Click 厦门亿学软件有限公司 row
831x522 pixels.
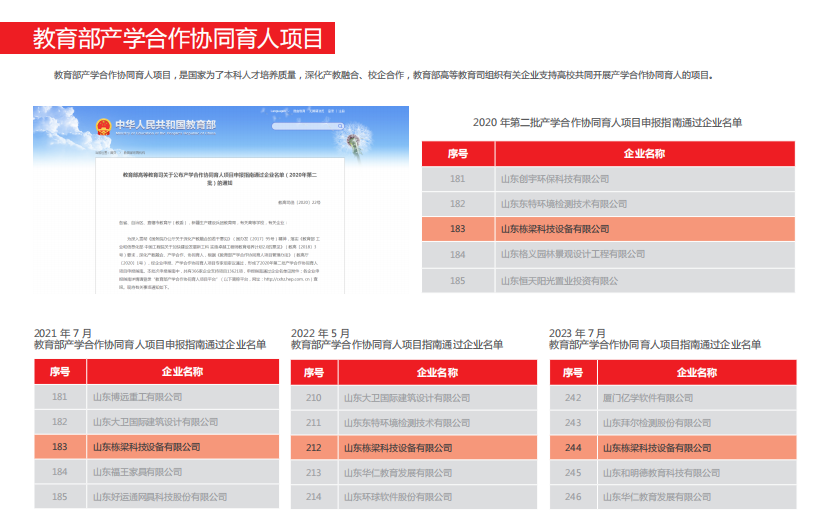coord(673,397)
